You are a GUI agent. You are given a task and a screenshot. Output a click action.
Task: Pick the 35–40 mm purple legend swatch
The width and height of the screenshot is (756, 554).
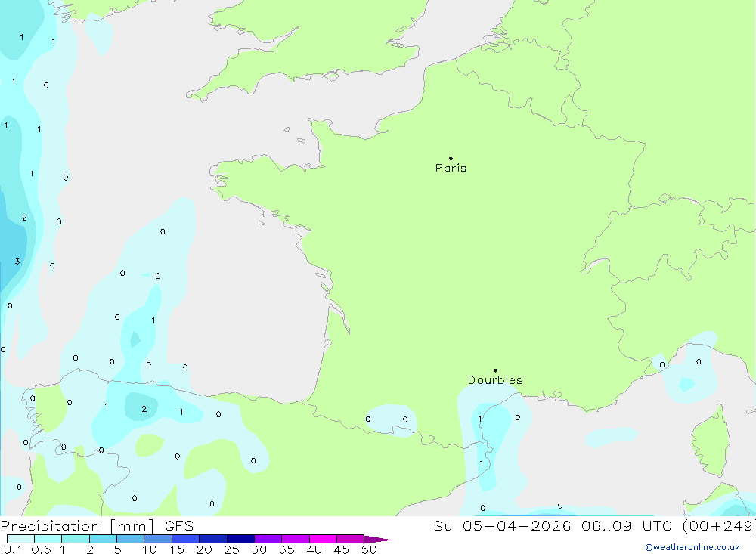(296, 539)
